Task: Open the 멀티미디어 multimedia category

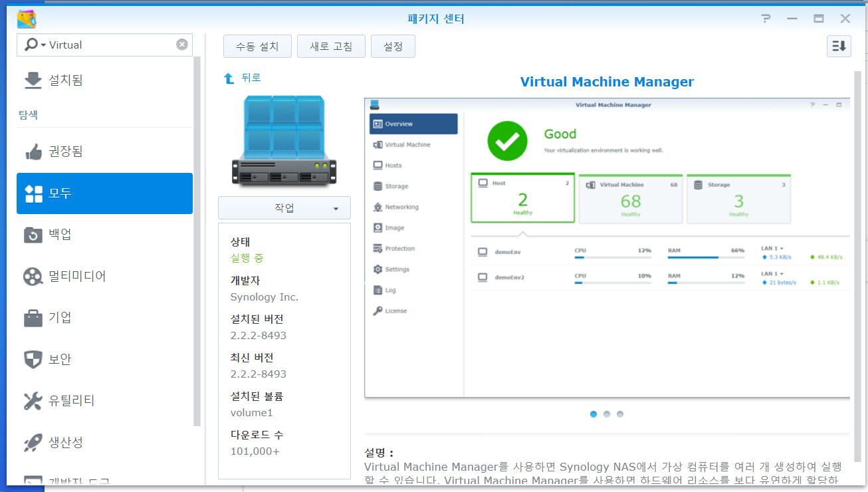Action: [x=104, y=276]
